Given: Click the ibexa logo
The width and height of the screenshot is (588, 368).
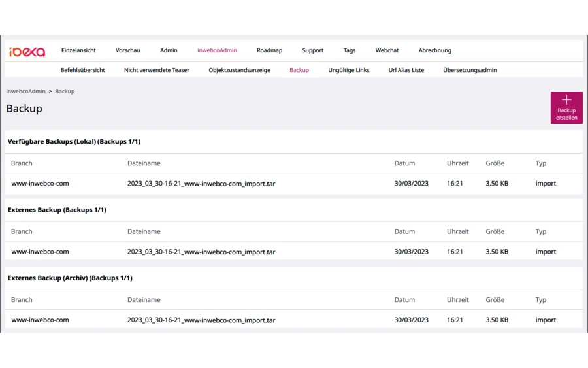Looking at the screenshot, I should point(27,51).
